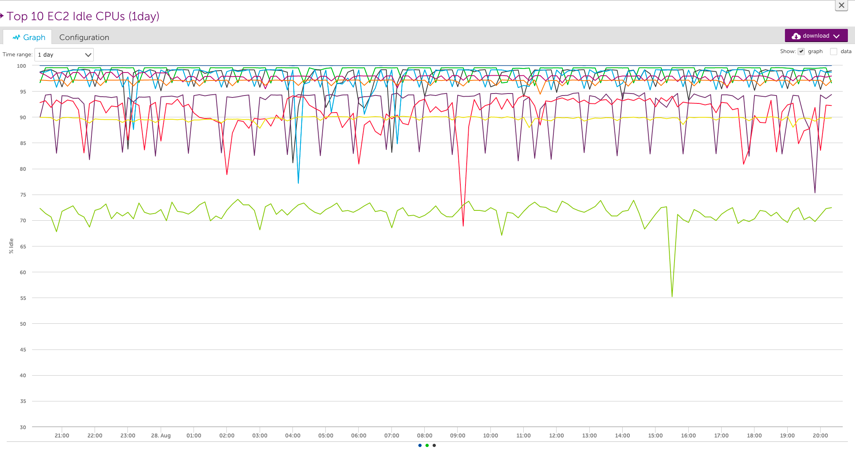This screenshot has height=466, width=855.
Task: Select the last dark pagination dot
Action: pos(434,446)
